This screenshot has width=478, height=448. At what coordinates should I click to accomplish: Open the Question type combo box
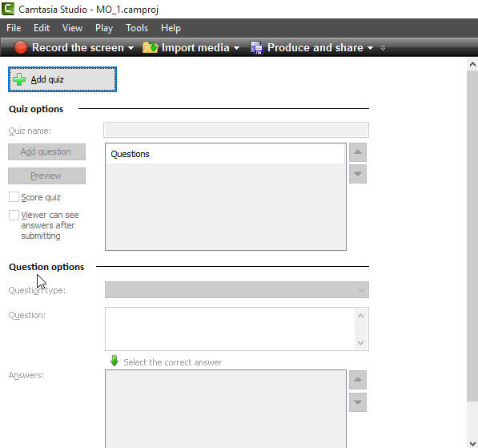(237, 289)
